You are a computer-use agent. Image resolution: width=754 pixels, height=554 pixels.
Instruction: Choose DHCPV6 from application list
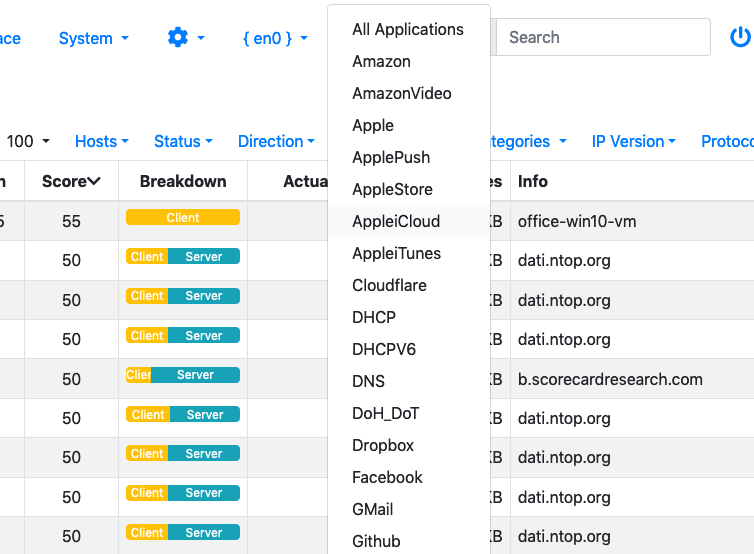[x=409, y=349]
